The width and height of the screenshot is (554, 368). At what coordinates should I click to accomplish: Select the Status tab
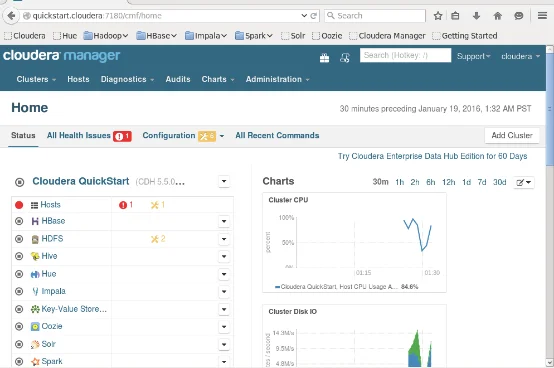tap(23, 136)
